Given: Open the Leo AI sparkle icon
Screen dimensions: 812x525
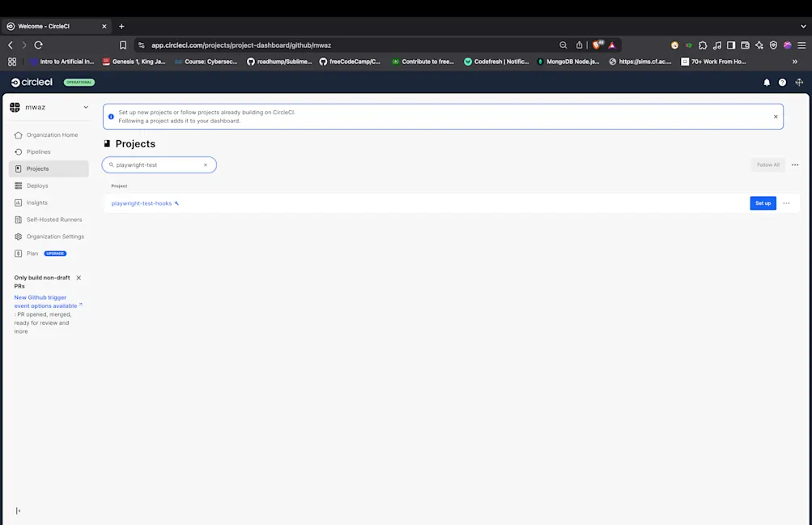Looking at the screenshot, I should click(x=759, y=45).
